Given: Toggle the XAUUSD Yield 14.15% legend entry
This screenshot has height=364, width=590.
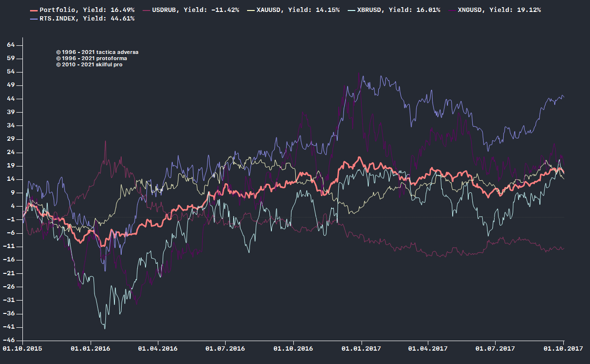Looking at the screenshot, I should (298, 10).
